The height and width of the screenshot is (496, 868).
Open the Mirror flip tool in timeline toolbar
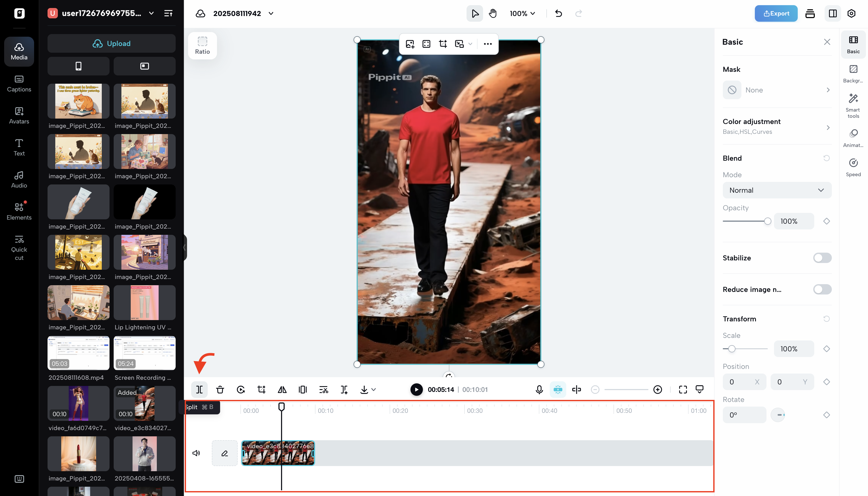(x=282, y=389)
